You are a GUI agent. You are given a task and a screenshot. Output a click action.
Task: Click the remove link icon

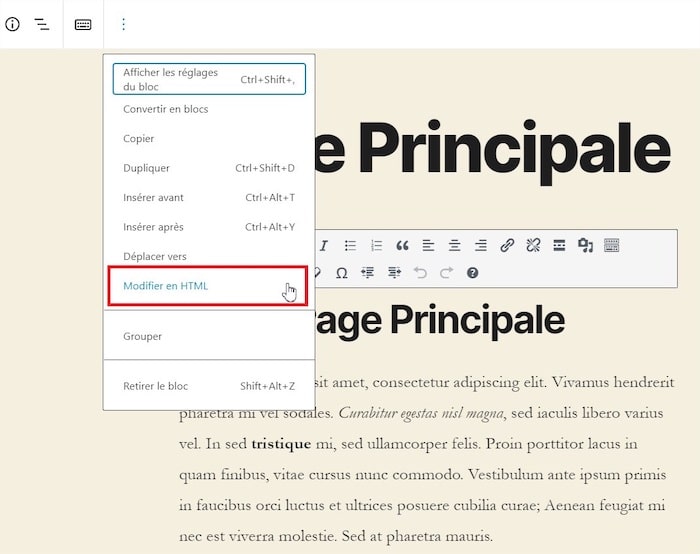point(533,245)
